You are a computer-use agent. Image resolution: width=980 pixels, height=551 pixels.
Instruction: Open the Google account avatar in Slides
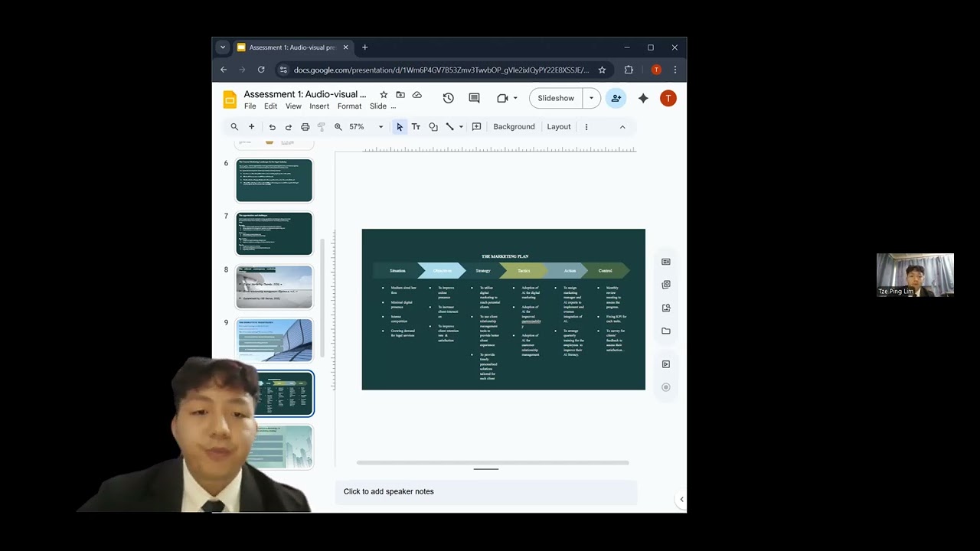coord(668,98)
